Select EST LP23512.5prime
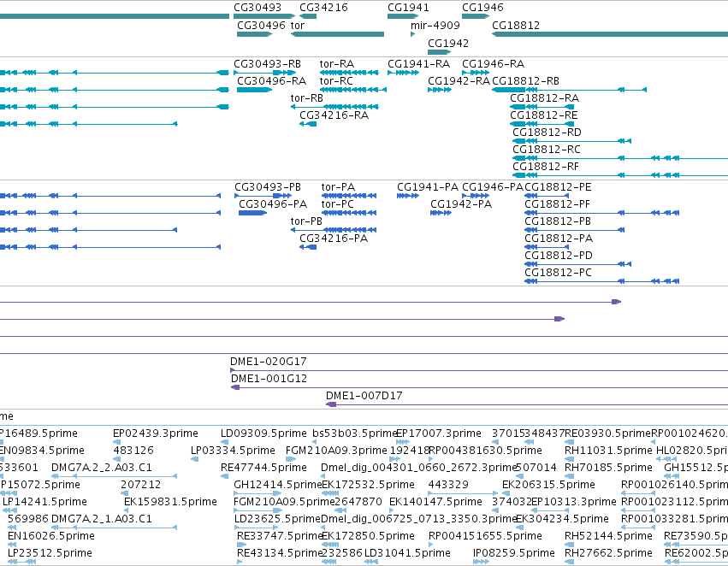The width and height of the screenshot is (728, 566). [50, 554]
